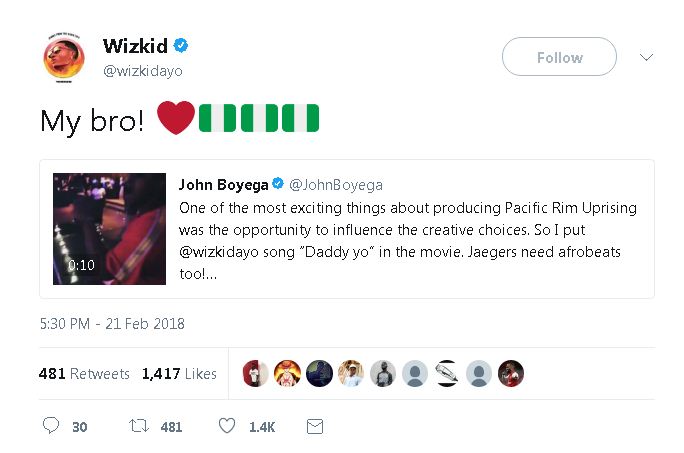684x453 pixels.
Task: Open Wizkid's profile avatar
Action: point(64,58)
